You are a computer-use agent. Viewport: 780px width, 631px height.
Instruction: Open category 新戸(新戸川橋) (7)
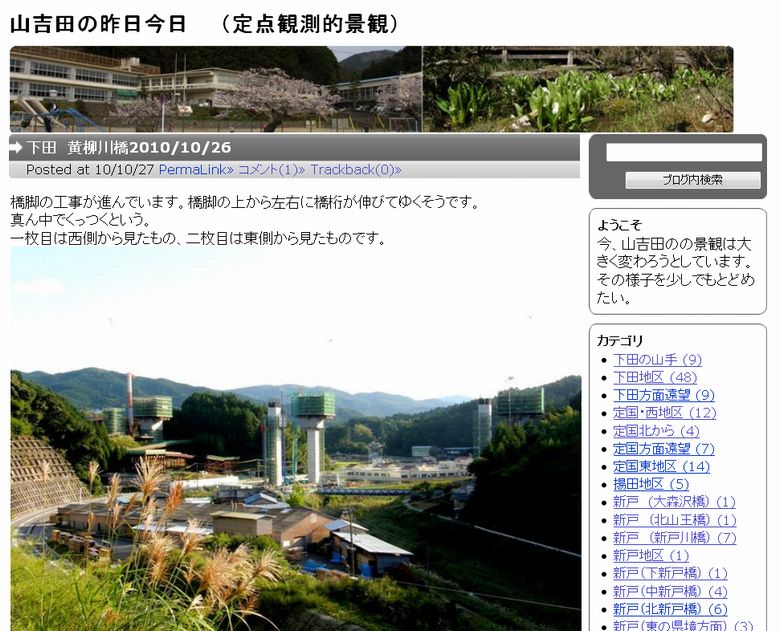675,538
